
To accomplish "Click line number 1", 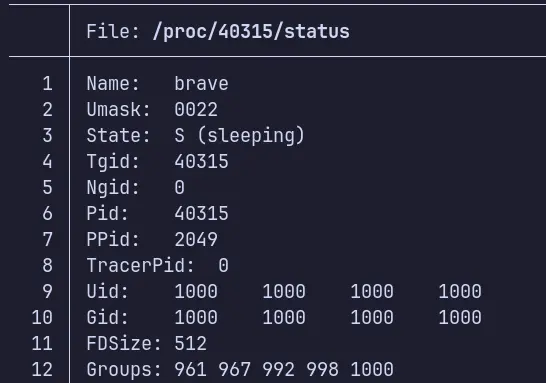I will [47, 84].
